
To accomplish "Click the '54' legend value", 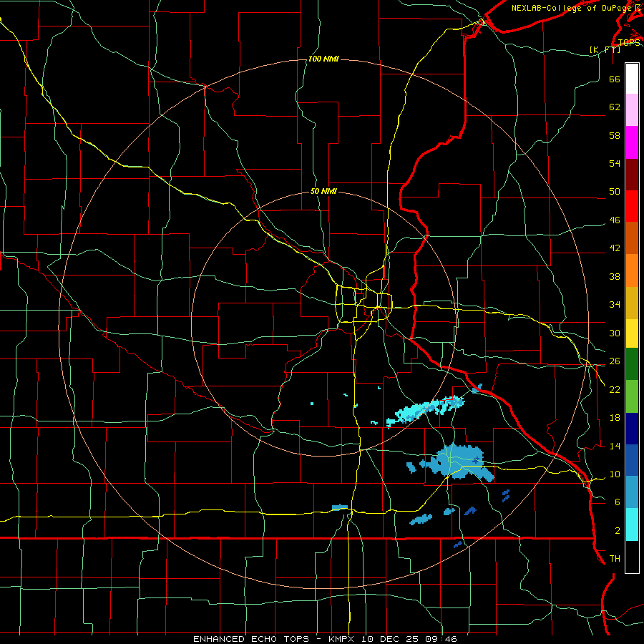I will point(615,163).
